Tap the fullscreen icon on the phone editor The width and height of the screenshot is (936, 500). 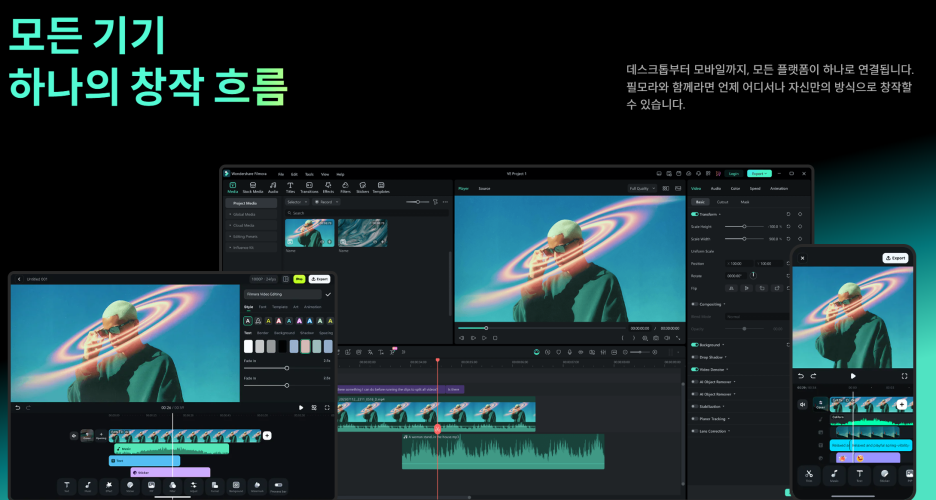[904, 376]
